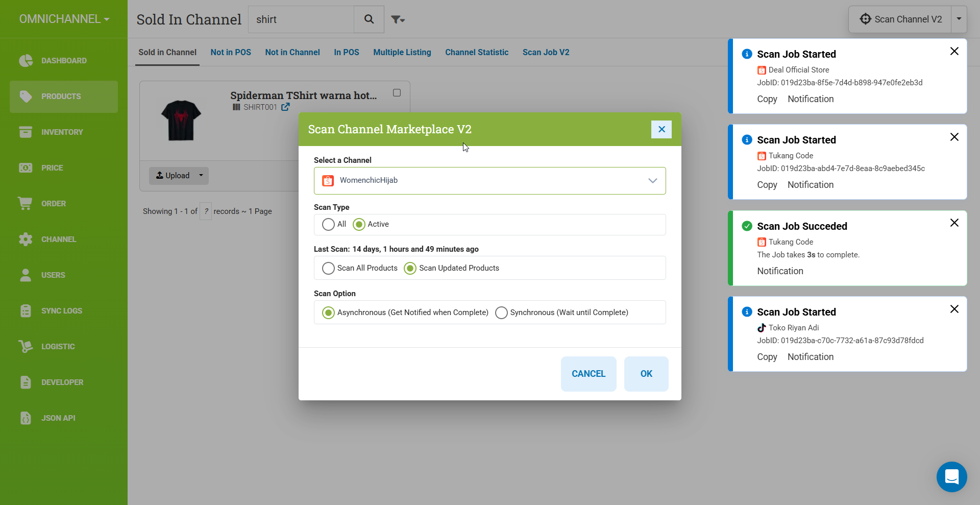Select Asynchronous scan option
This screenshot has width=980, height=505.
(328, 312)
